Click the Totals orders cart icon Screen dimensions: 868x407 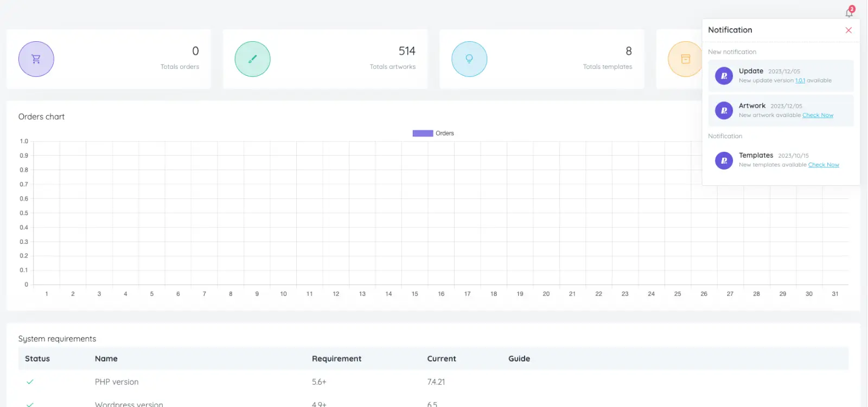(36, 59)
